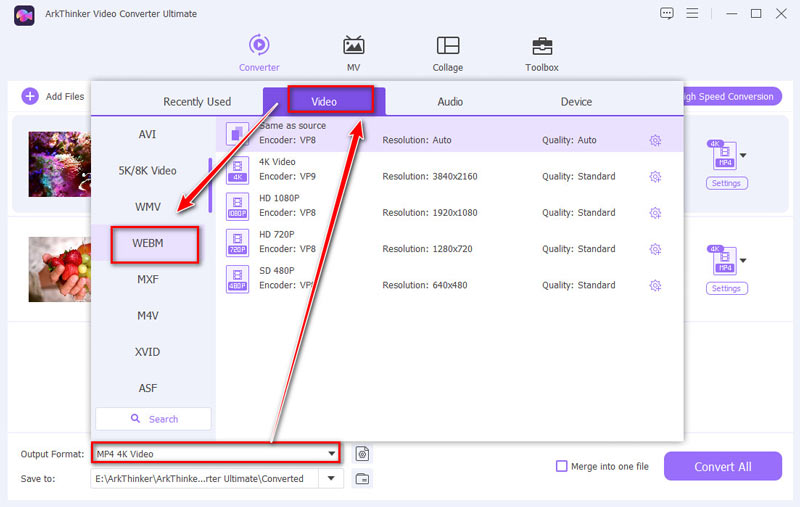Screen dimensions: 800x507
Task: Expand the Output Format dropdown
Action: pyautogui.click(x=332, y=453)
